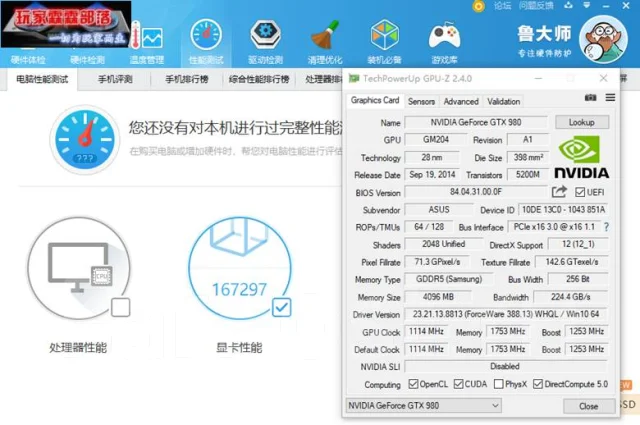Click the download tray icon in title bar
The width and height of the screenshot is (640, 425).
(x=568, y=5)
